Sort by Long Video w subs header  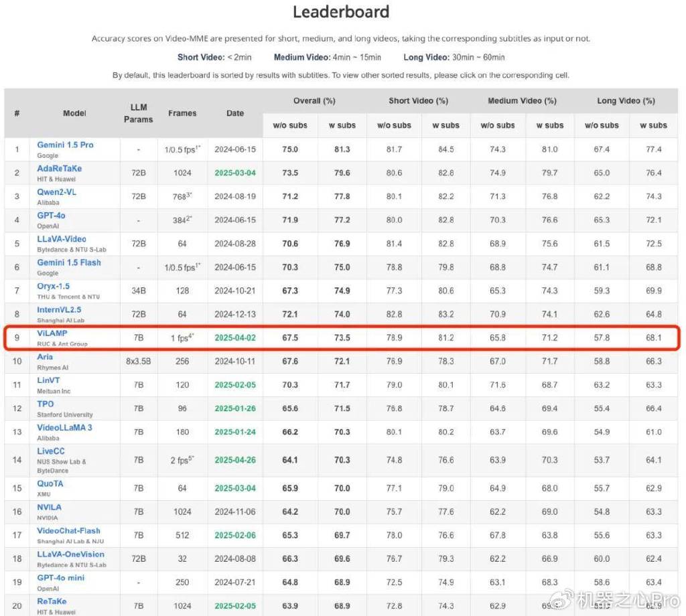tap(654, 125)
